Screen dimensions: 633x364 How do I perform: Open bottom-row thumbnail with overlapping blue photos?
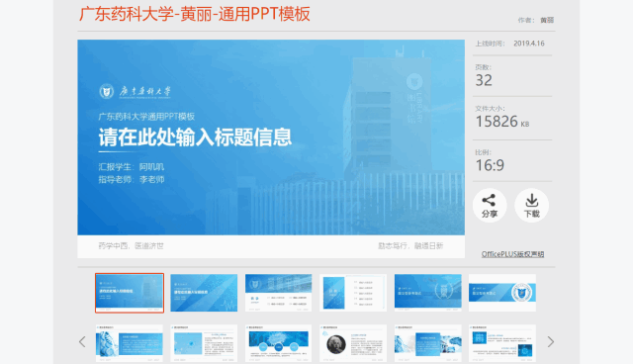click(x=428, y=343)
